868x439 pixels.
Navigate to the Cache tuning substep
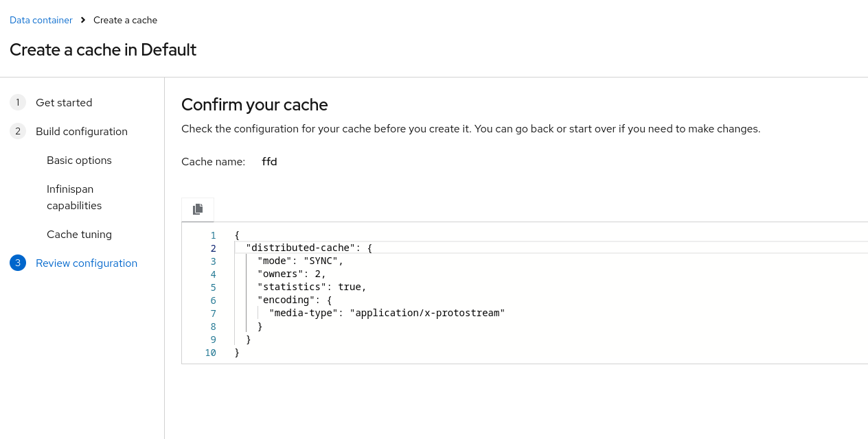click(x=79, y=234)
